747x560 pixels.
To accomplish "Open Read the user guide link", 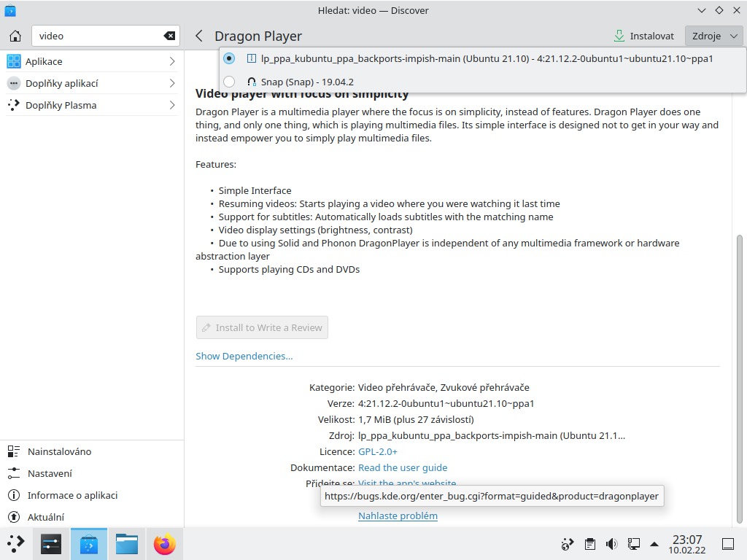I will tap(403, 467).
